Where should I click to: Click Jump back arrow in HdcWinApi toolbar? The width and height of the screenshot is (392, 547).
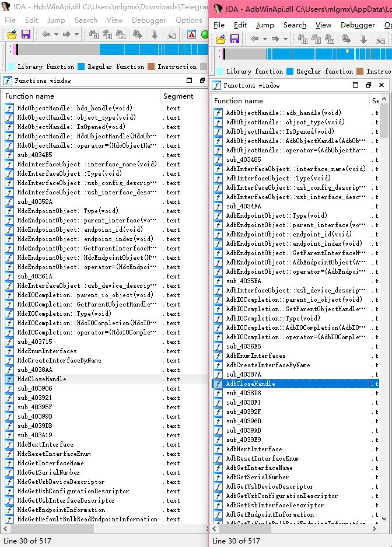[x=45, y=34]
